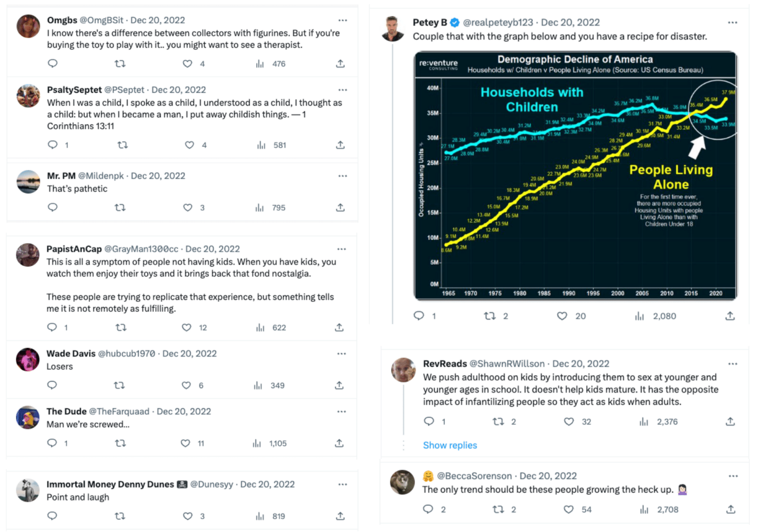Reply to RevReads tweet

point(429,422)
